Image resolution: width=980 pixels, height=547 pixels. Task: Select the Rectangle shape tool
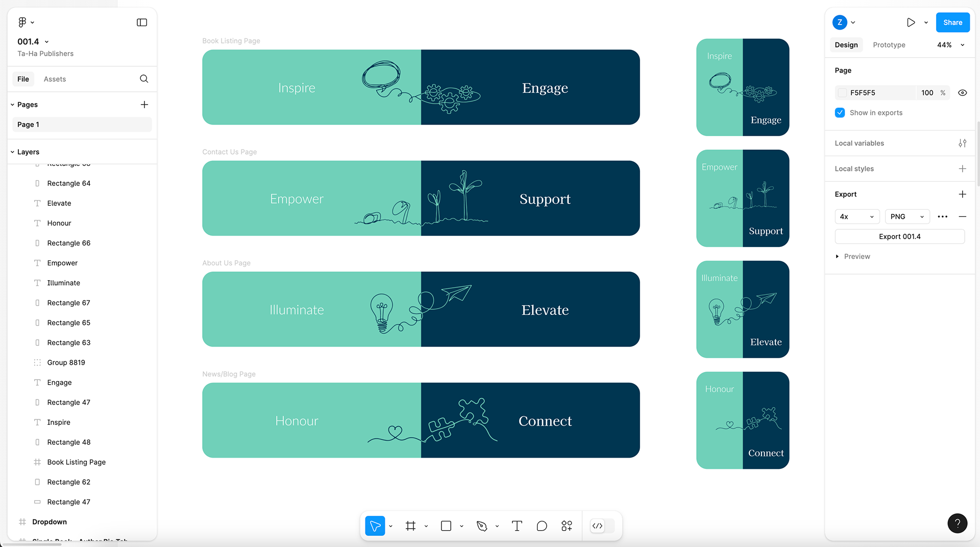click(446, 526)
